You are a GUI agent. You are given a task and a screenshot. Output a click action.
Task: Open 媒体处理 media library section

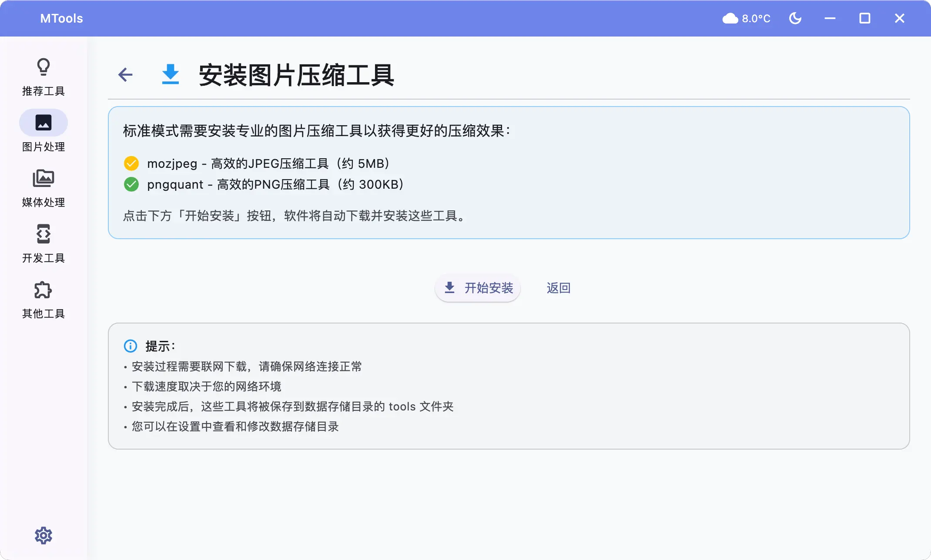click(x=43, y=178)
